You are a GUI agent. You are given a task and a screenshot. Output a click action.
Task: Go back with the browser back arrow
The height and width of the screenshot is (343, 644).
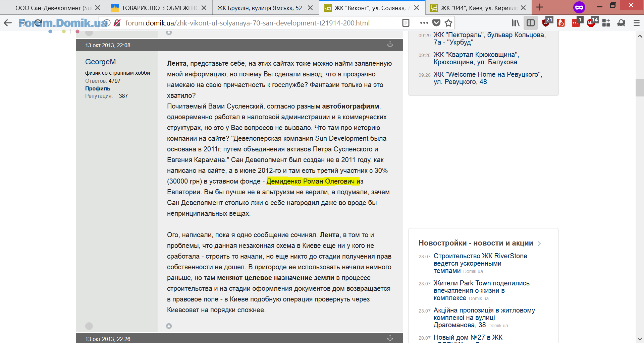pyautogui.click(x=7, y=23)
